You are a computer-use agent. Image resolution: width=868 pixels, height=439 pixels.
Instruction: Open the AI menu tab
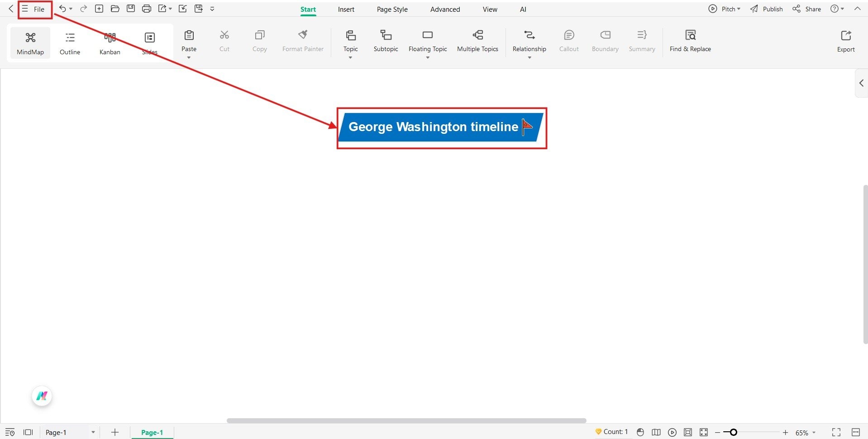pyautogui.click(x=523, y=9)
